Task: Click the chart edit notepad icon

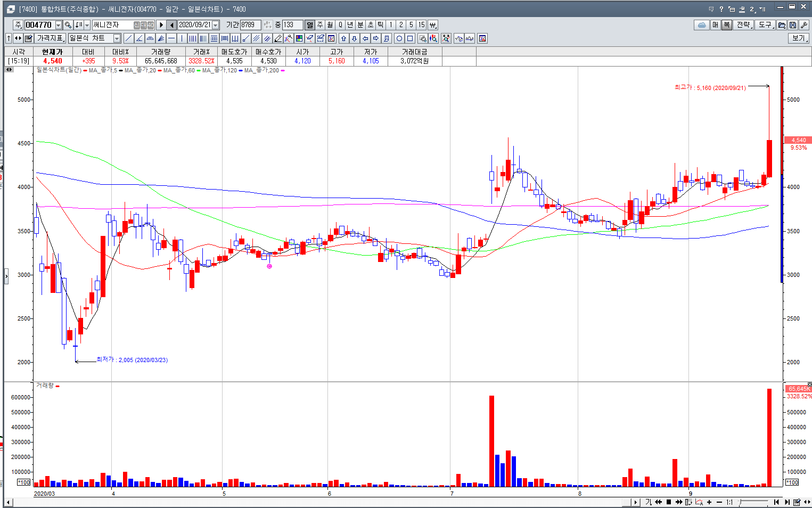Action: (x=29, y=38)
